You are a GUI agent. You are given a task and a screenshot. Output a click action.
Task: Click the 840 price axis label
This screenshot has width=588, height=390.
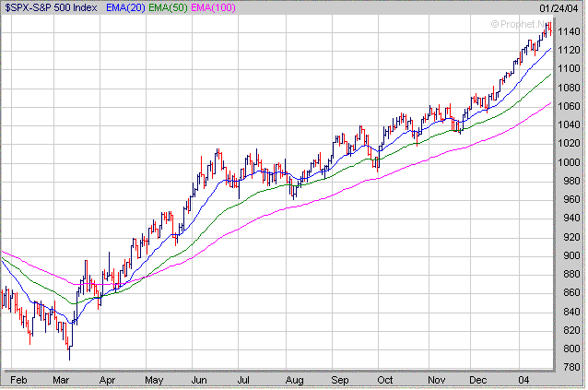click(x=571, y=312)
